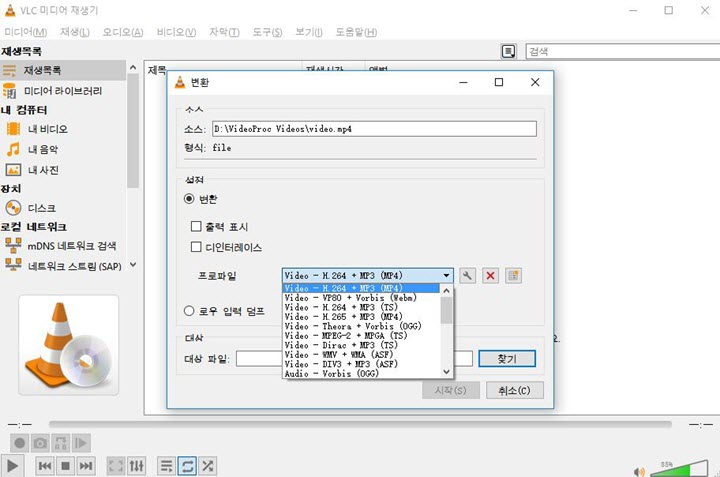The width and height of the screenshot is (720, 477).
Task: Open the 미디어(M) menu
Action: (x=26, y=32)
